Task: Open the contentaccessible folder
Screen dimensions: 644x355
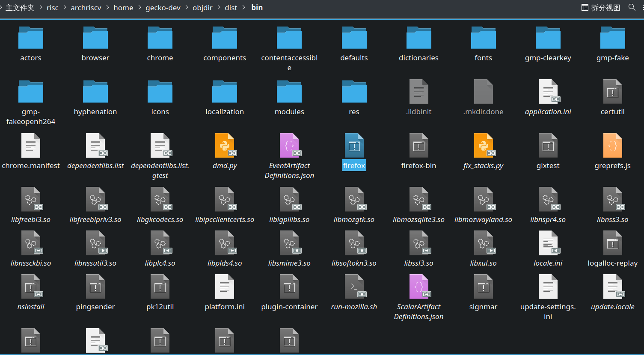Action: 289,38
